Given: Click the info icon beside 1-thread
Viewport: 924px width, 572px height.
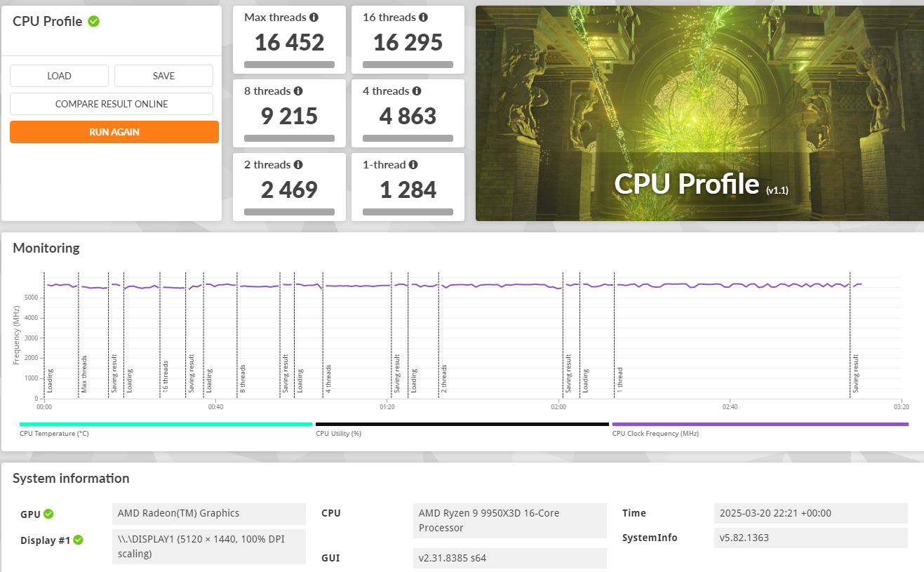Looking at the screenshot, I should coord(413,164).
